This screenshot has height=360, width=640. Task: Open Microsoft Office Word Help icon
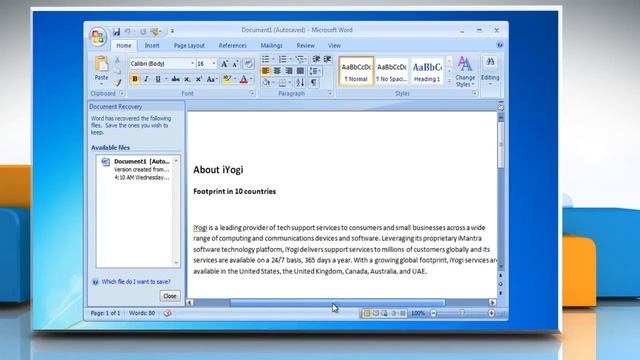point(500,45)
